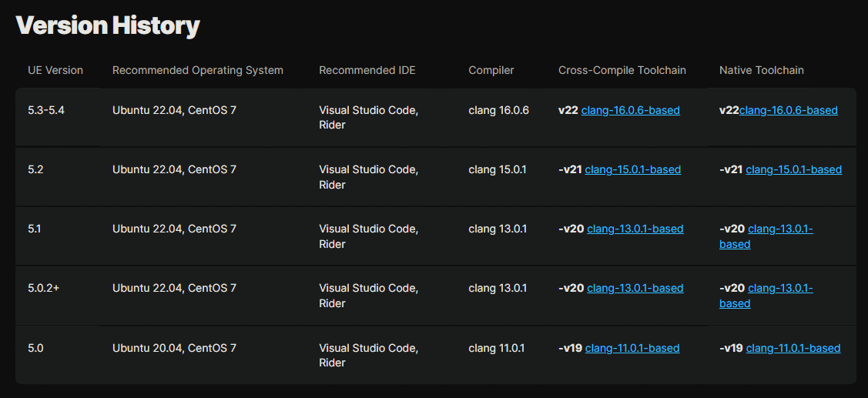Select the Ubuntu 20.04, CentOS 7 cell
This screenshot has height=398, width=868.
coord(174,348)
